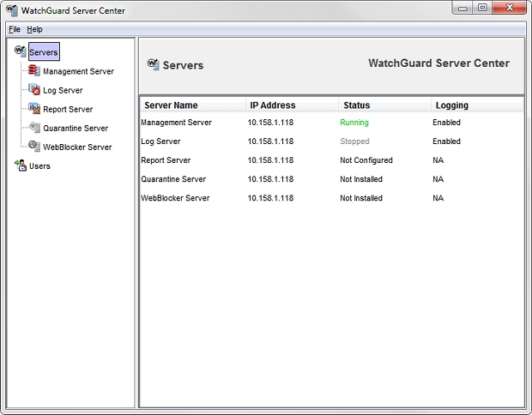Viewport: 532px width, 415px height.
Task: Click the Report Server tree icon
Action: click(34, 109)
